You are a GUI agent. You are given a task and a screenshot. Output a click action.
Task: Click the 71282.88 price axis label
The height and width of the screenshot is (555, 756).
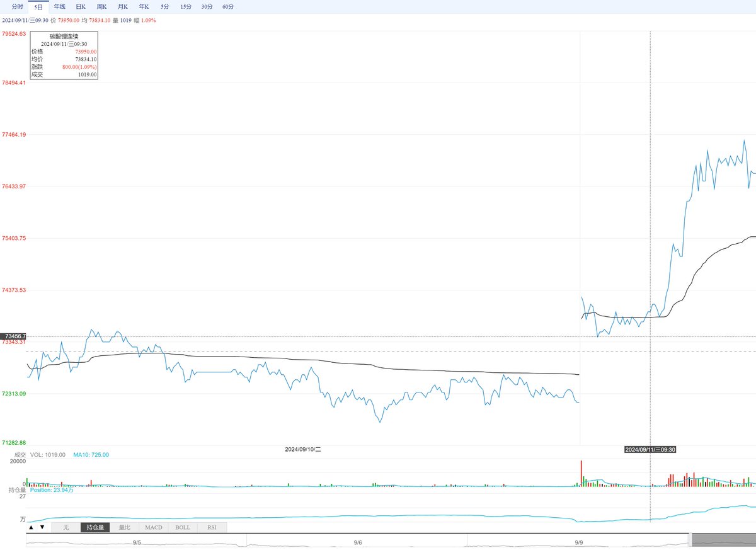coord(14,443)
